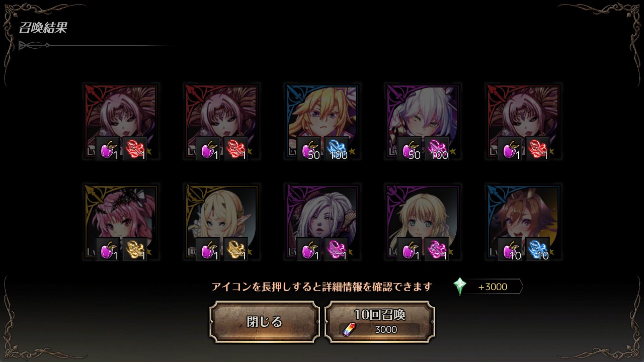
Task: Select the first red-framed horned character
Action: click(121, 122)
